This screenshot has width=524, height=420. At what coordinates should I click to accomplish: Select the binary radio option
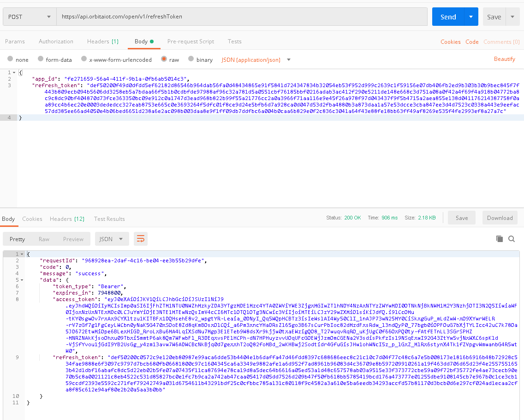tap(191, 59)
